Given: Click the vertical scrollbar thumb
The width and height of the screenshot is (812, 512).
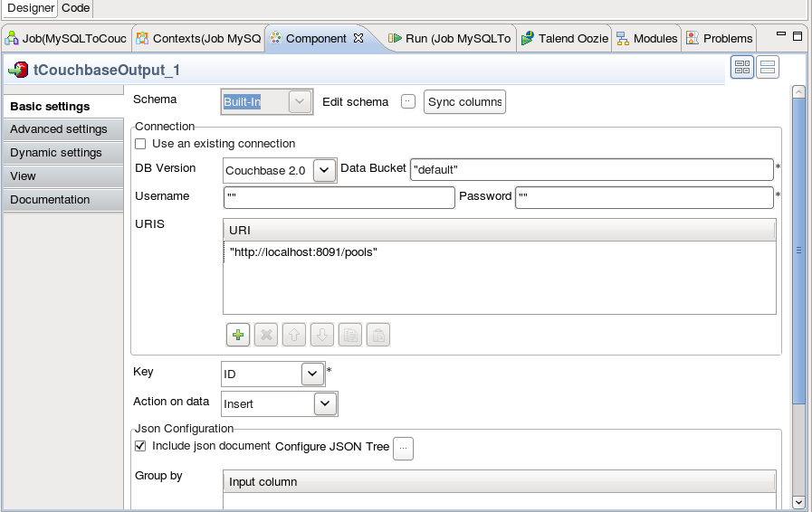Looking at the screenshot, I should coord(798,250).
